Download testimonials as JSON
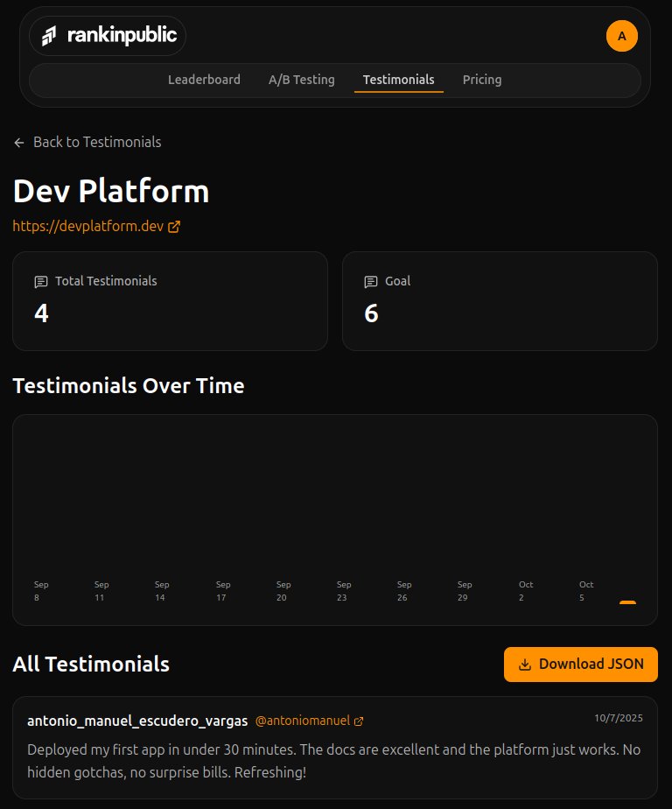Viewport: 672px width, 809px height. coord(581,664)
